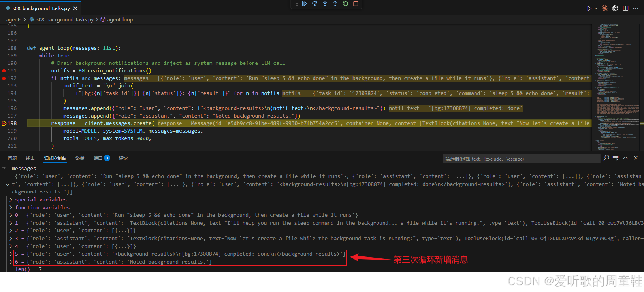This screenshot has height=292, width=644.
Task: Close the bottom panel
Action: 636,158
